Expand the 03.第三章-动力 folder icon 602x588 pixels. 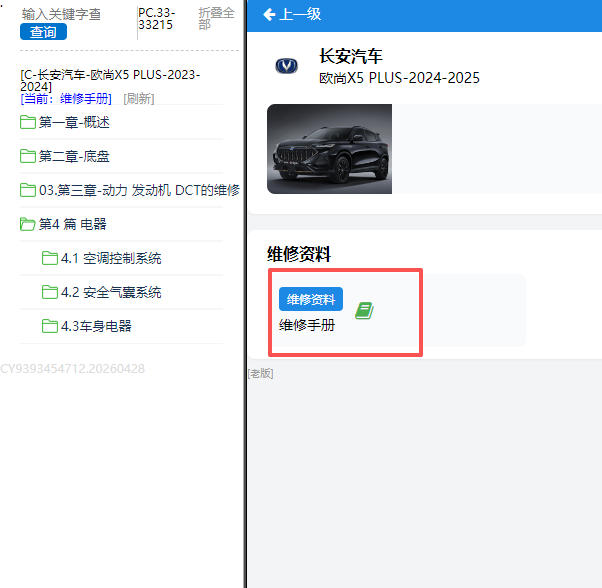pyautogui.click(x=28, y=190)
